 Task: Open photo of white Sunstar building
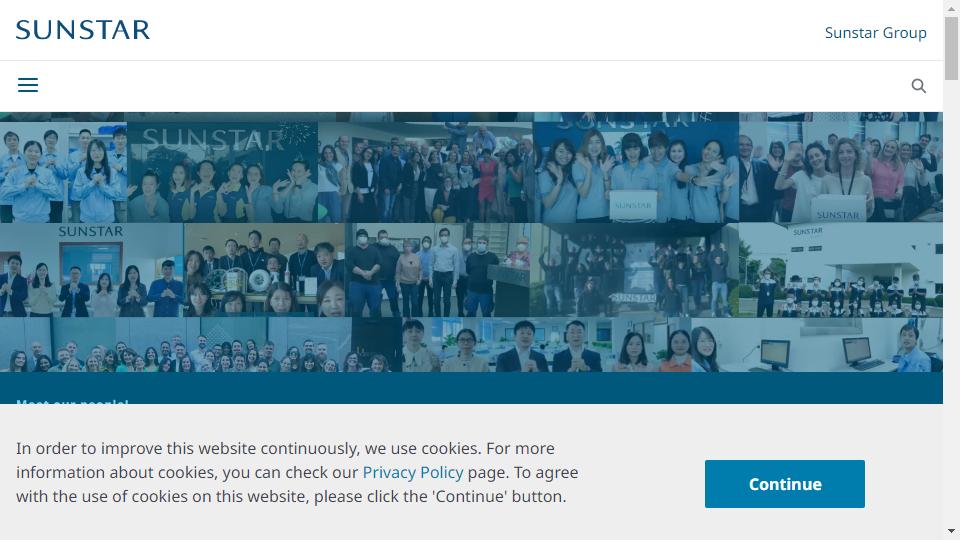pyautogui.click(x=841, y=270)
